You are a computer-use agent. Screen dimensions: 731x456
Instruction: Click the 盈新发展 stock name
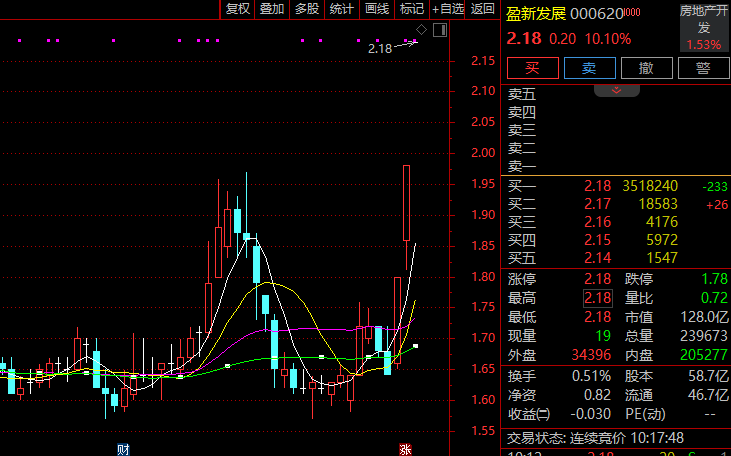536,14
